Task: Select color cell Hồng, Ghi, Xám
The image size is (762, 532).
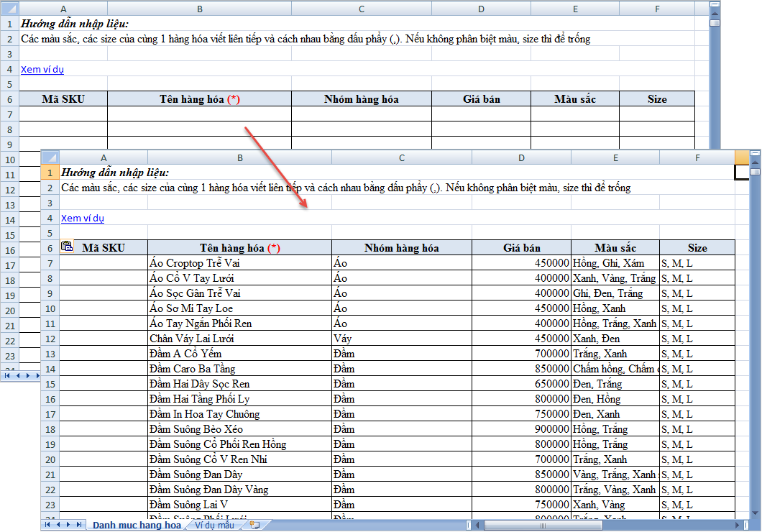Action: [615, 263]
